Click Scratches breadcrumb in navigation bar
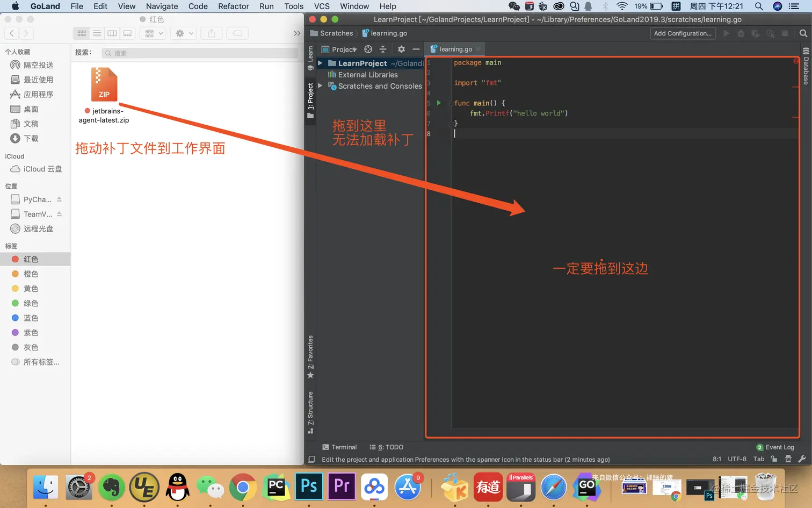Screen dimensions: 812x508 point(331,33)
